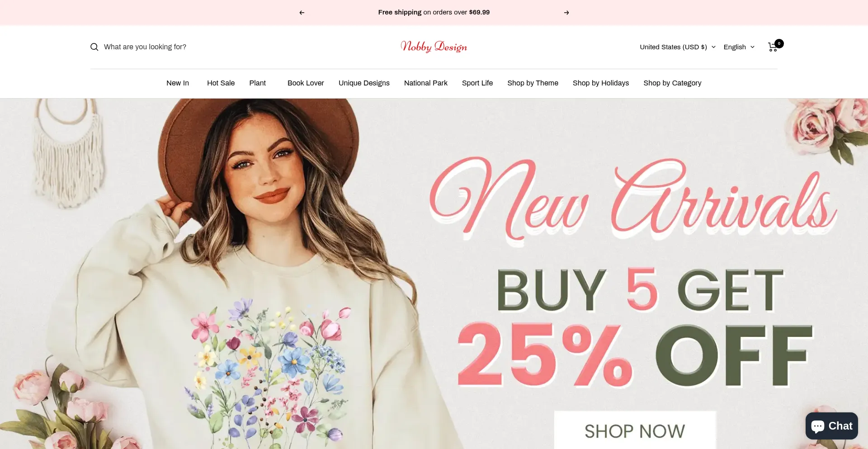Show previous announcement with left arrow
Image resolution: width=868 pixels, height=449 pixels.
pos(302,13)
